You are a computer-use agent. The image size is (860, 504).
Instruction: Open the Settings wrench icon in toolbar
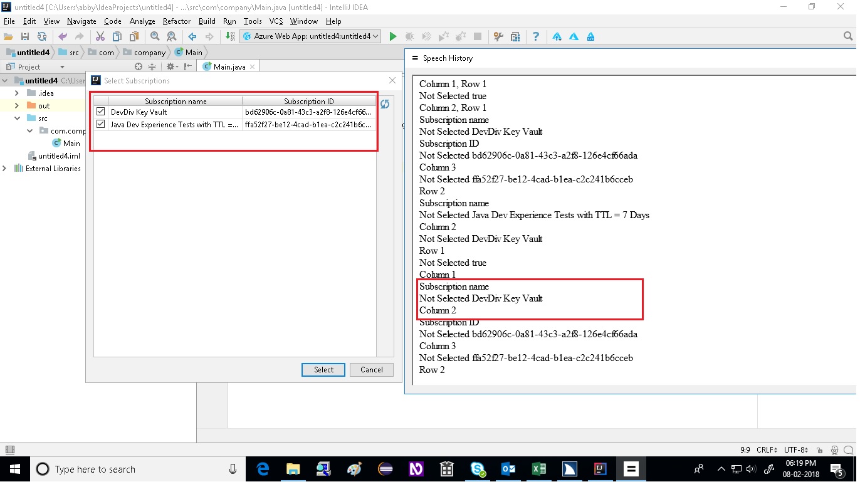[498, 36]
